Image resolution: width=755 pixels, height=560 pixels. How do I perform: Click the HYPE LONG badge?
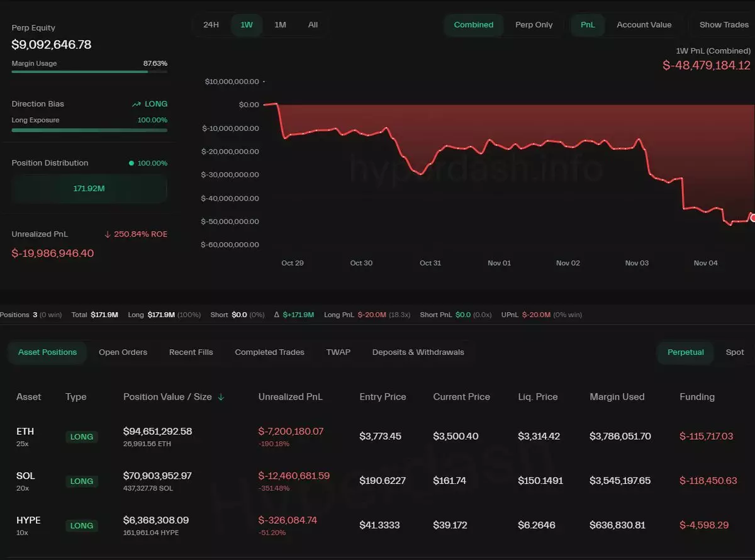pyautogui.click(x=82, y=525)
